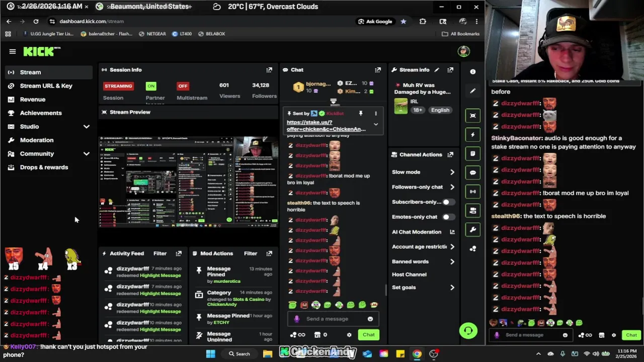Click the popout chat Send a message field
The image size is (644, 362).
531,335
